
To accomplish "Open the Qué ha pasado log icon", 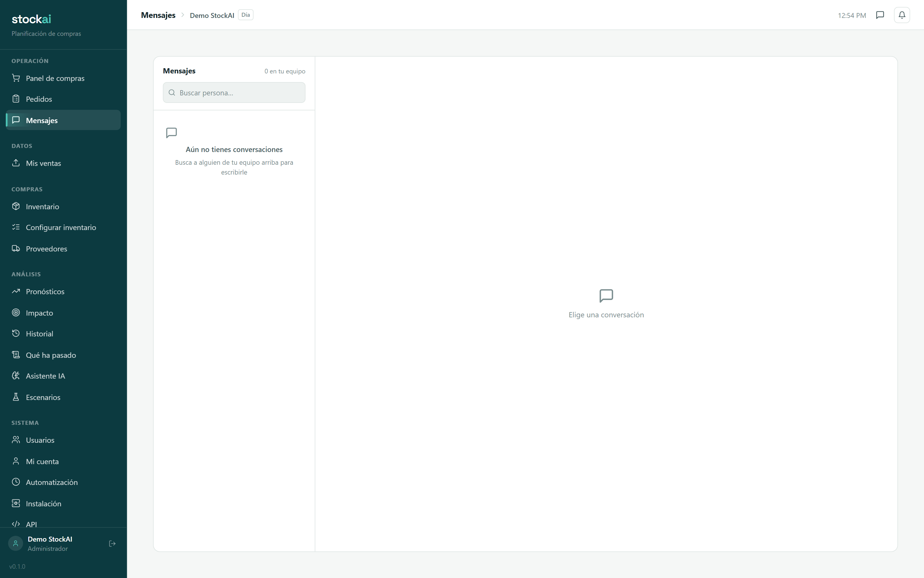I will tap(16, 355).
